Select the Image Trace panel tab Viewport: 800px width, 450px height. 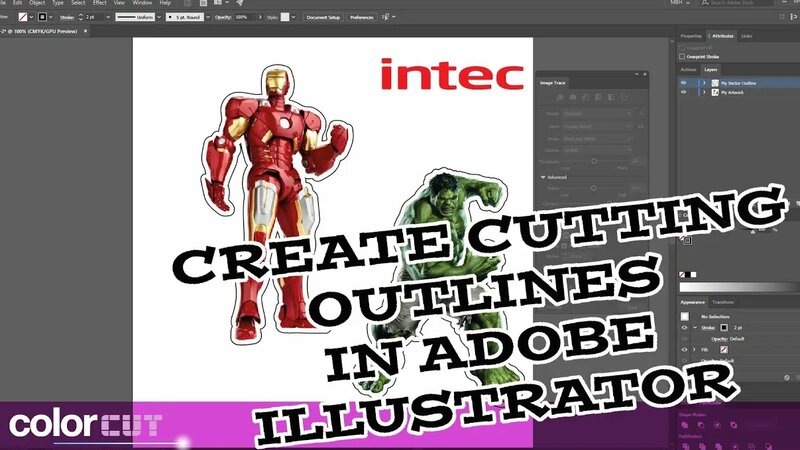[553, 83]
